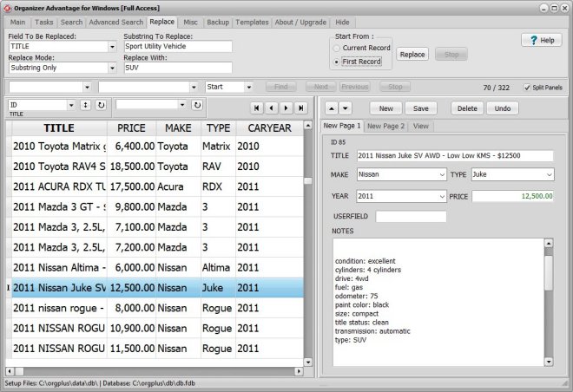
Task: Move record down arrow in detail panel
Action: [346, 108]
